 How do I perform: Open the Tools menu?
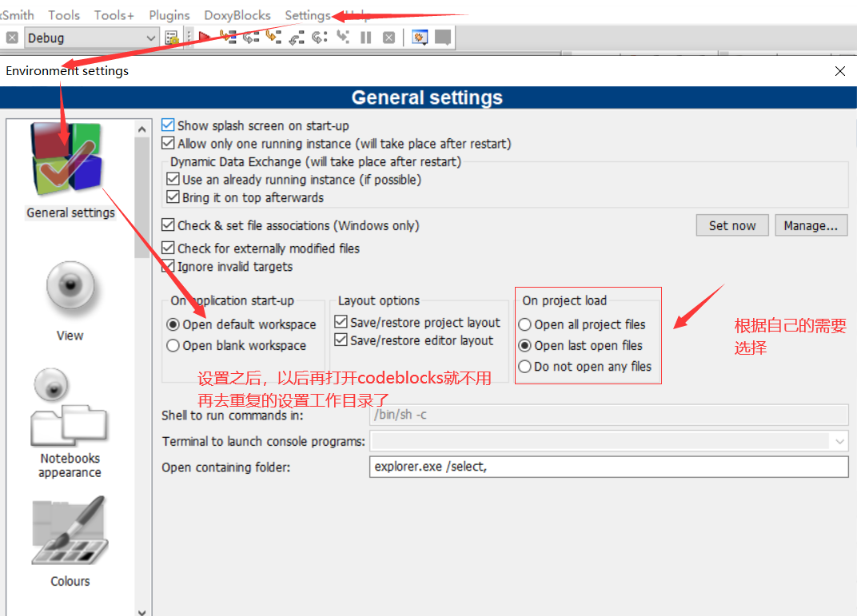coord(64,15)
